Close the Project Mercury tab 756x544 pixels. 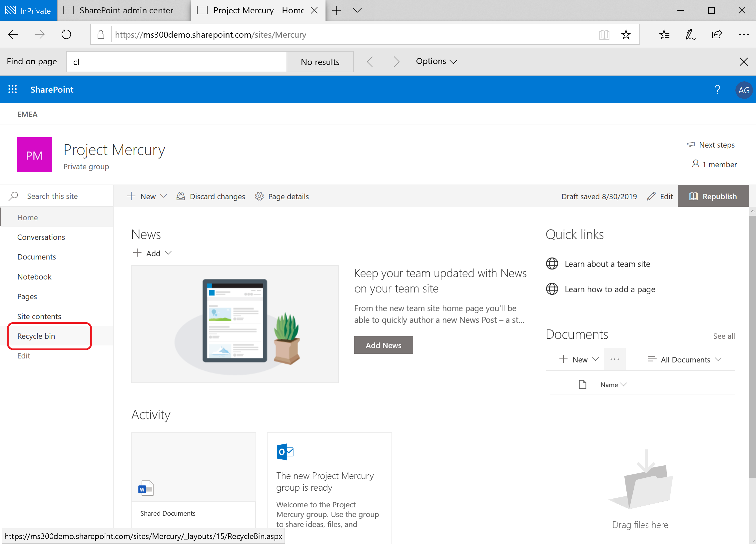314,11
